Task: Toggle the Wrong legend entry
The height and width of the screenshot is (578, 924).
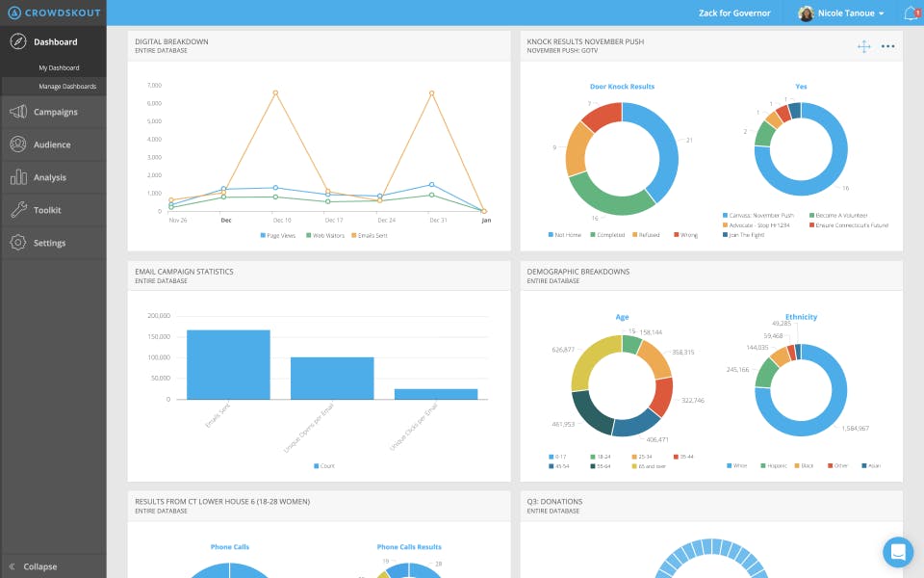Action: point(686,235)
